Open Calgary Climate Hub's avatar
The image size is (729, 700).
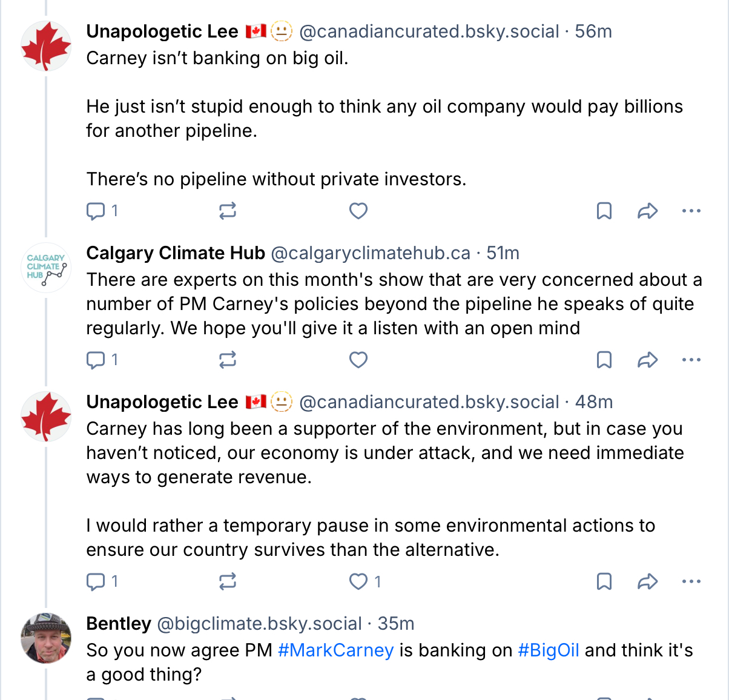tap(46, 268)
